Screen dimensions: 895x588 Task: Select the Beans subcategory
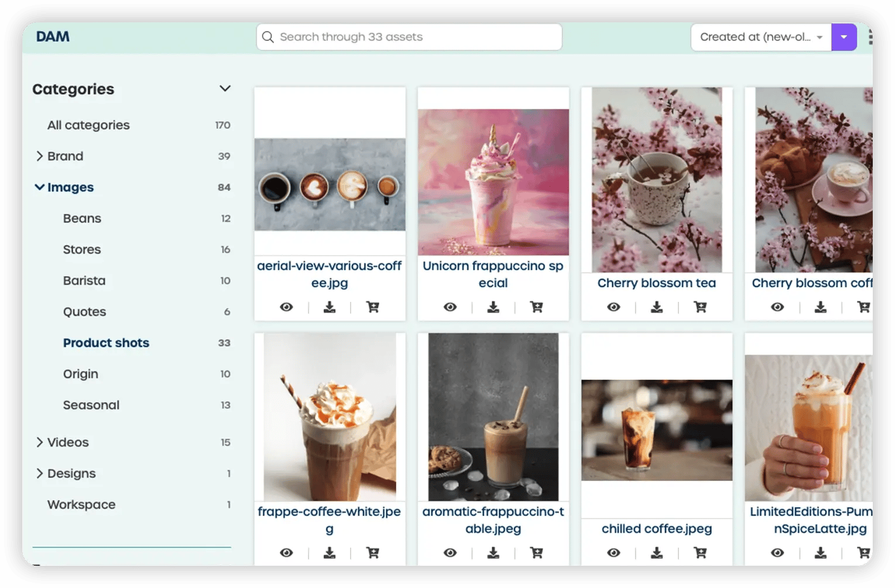(82, 218)
